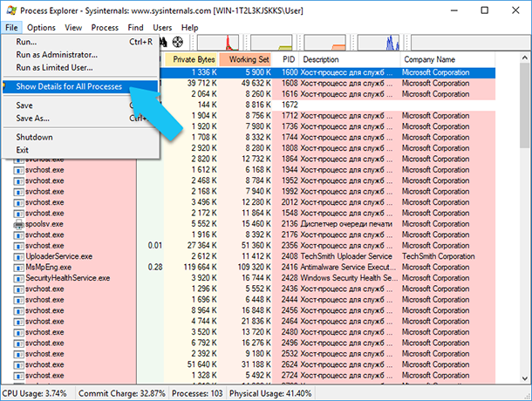Select the spoolsv.exe process row

248,224
